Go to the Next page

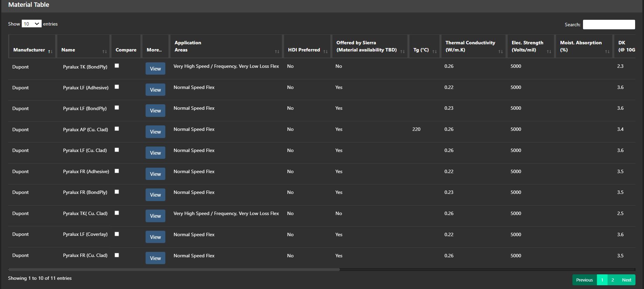[627, 280]
